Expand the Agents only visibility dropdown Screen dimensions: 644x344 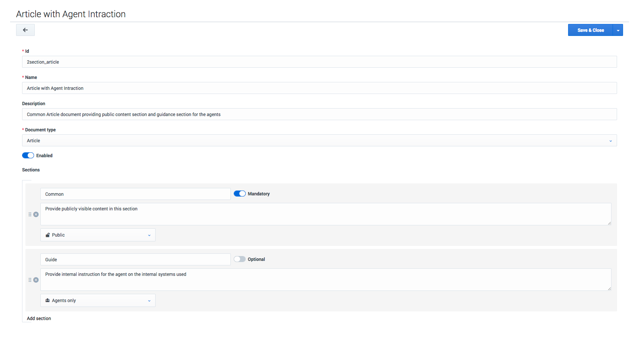tap(98, 301)
